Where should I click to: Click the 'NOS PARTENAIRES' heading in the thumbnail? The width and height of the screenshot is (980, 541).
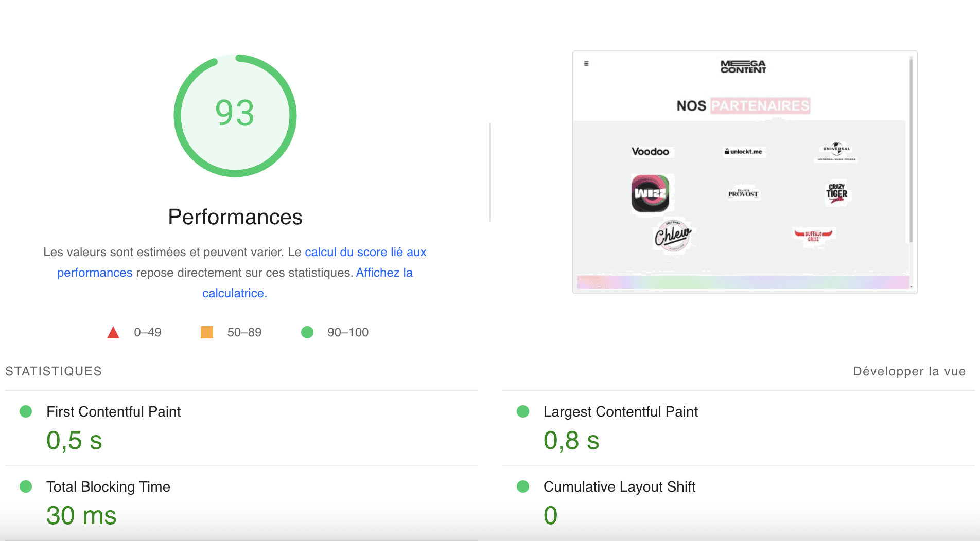coord(743,106)
